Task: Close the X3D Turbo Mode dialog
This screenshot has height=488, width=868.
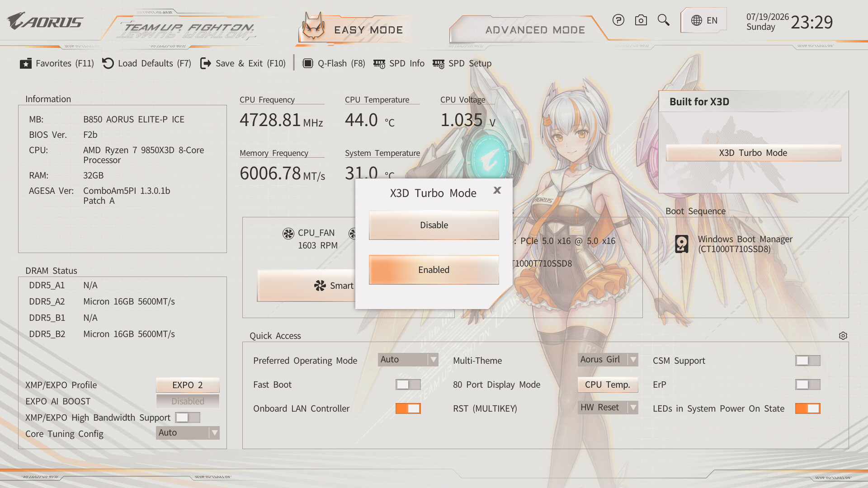Action: (x=497, y=190)
